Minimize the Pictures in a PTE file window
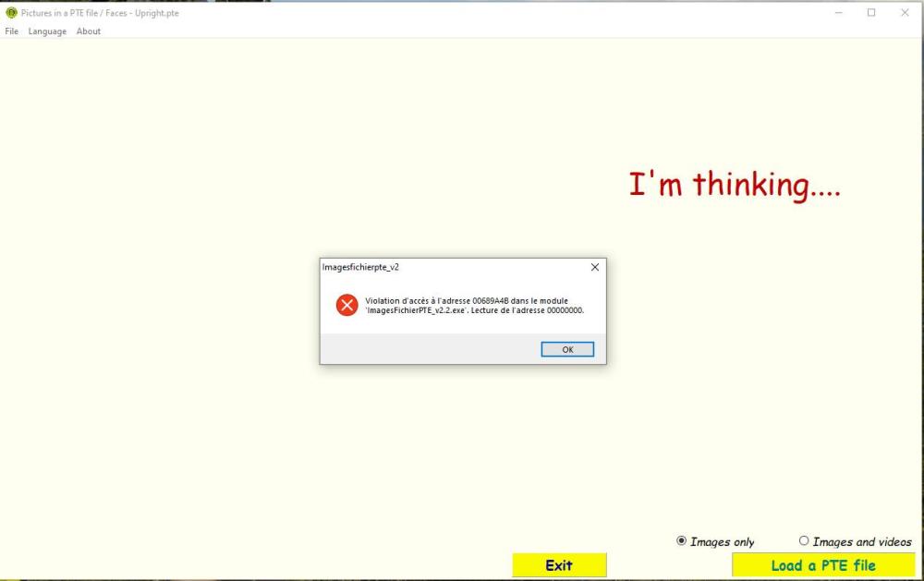924x581 pixels. coord(838,13)
